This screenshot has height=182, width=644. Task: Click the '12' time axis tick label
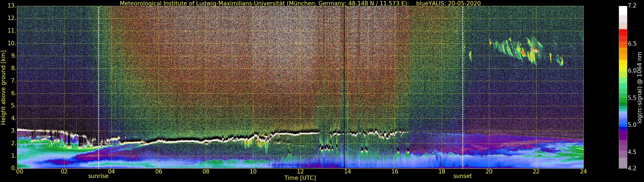[x=300, y=172]
